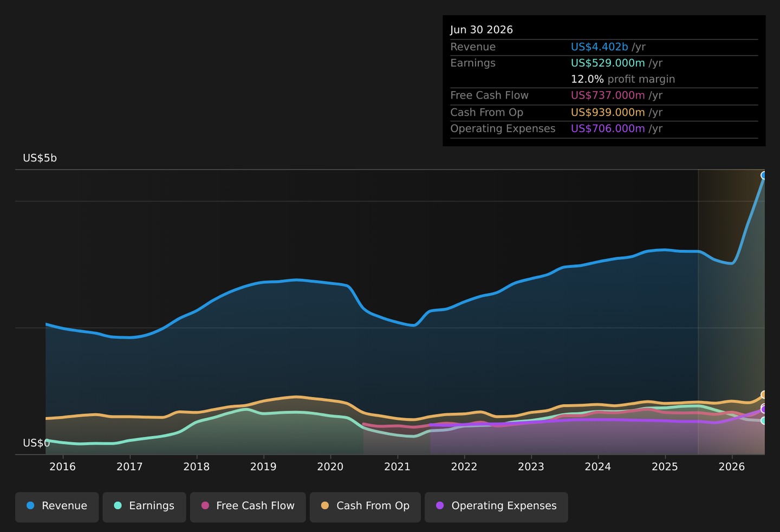780x532 pixels.
Task: Click the US$5b y-axis label
Action: (x=40, y=158)
